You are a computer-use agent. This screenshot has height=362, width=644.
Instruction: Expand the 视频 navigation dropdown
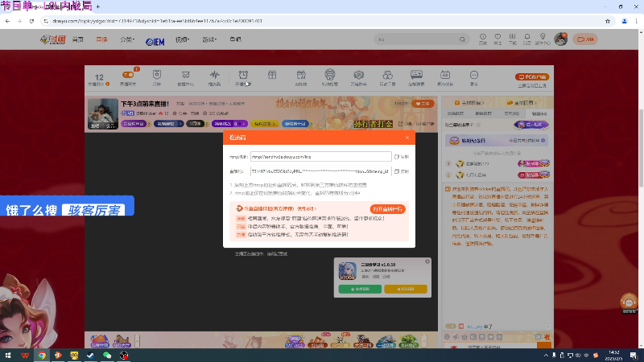coord(182,39)
